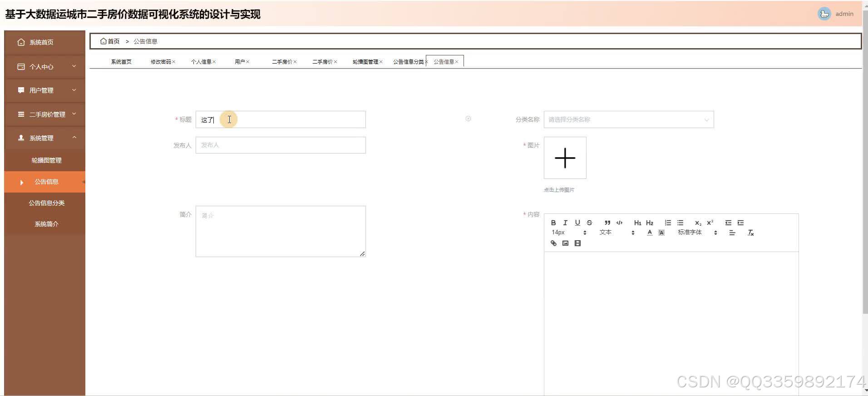
Task: Click the admin avatar icon
Action: pos(824,14)
